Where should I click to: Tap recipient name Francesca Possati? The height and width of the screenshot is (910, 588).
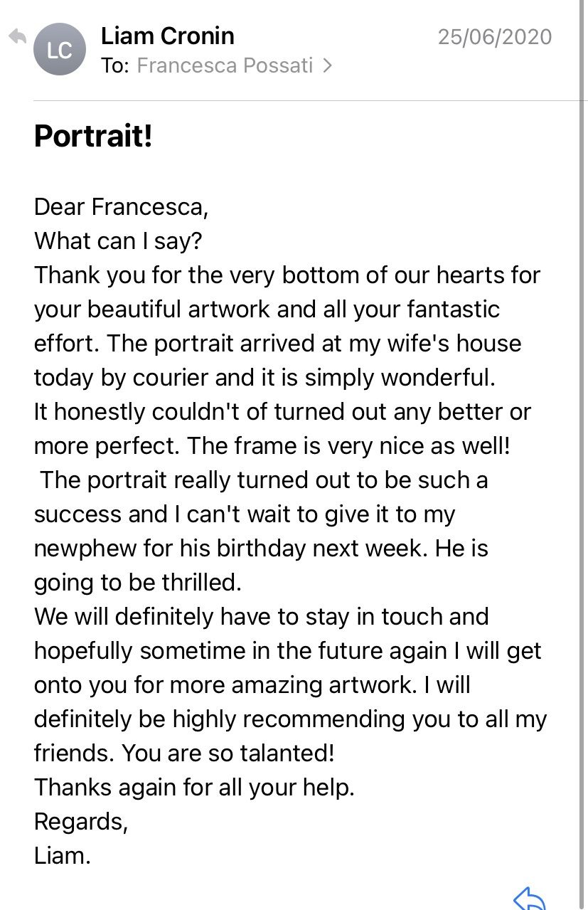coord(225,66)
